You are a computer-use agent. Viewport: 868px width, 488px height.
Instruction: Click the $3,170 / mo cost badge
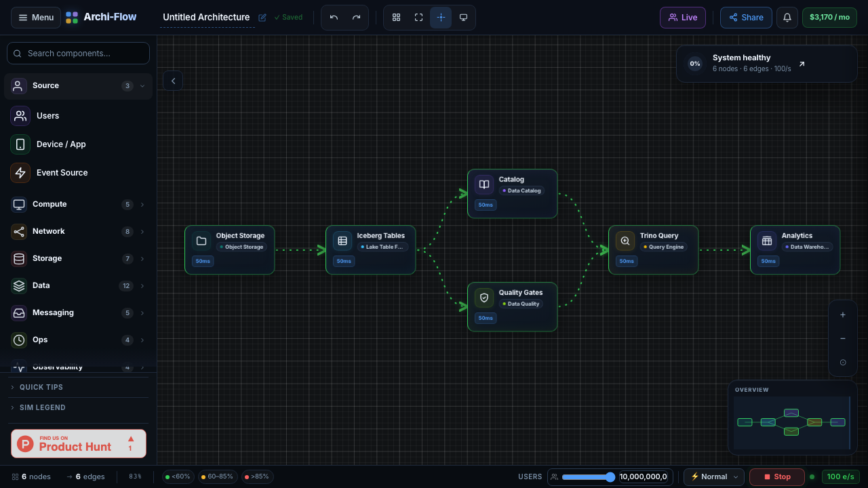829,18
